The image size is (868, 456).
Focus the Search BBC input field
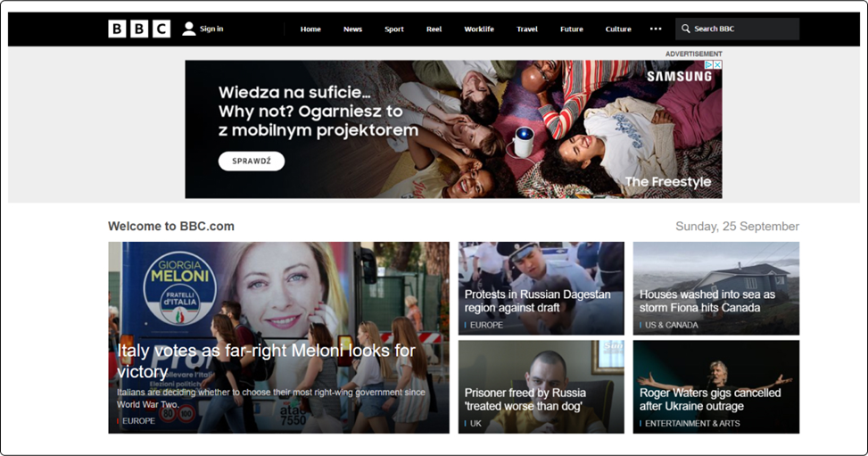(x=738, y=29)
